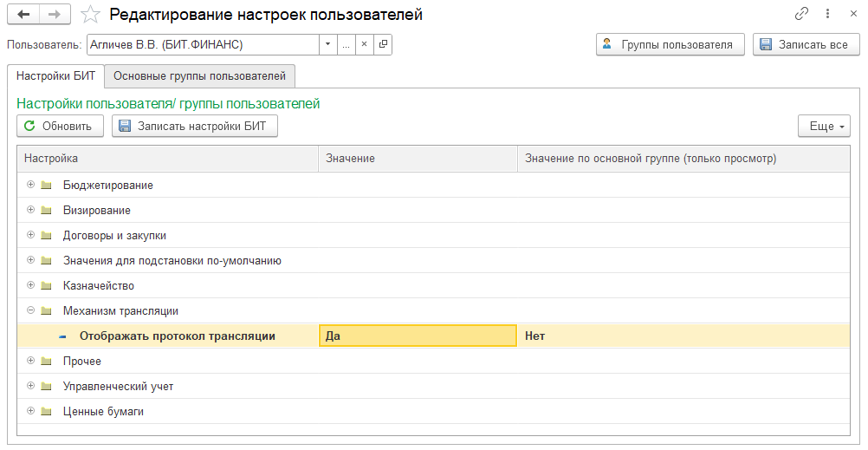
Task: Click Записать настройки БИТ button
Action: click(195, 127)
